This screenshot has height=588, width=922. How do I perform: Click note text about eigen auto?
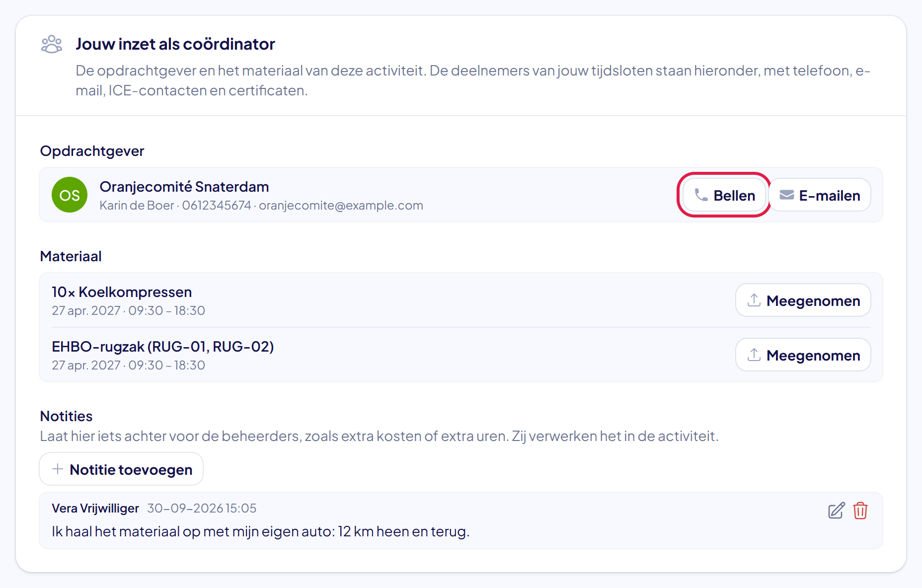(261, 532)
